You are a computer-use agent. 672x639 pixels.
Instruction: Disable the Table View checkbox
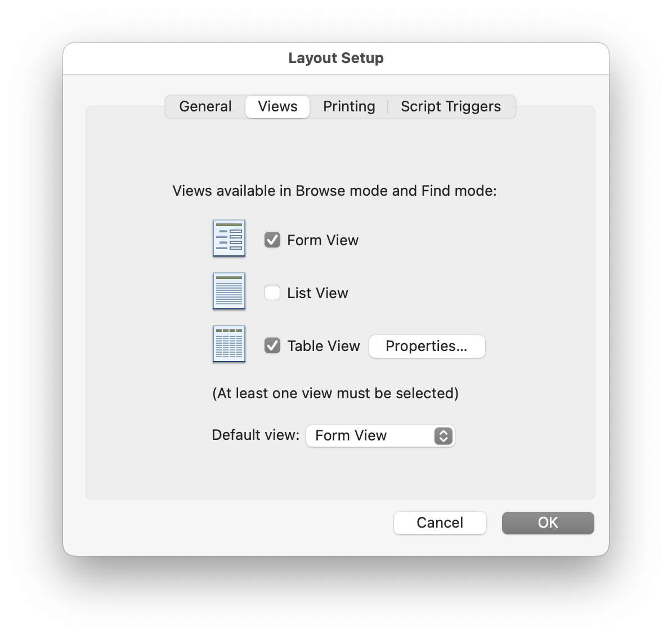pos(272,345)
